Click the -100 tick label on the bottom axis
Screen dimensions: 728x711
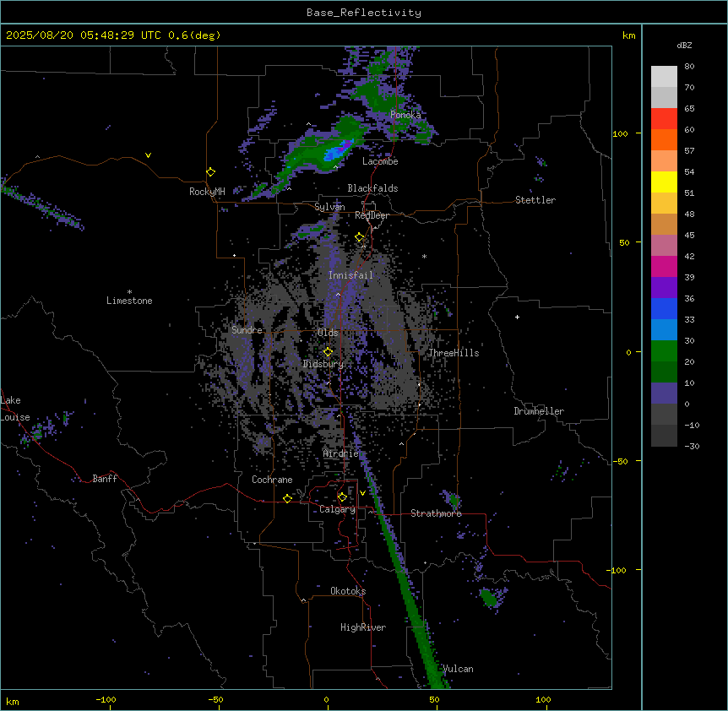106,699
